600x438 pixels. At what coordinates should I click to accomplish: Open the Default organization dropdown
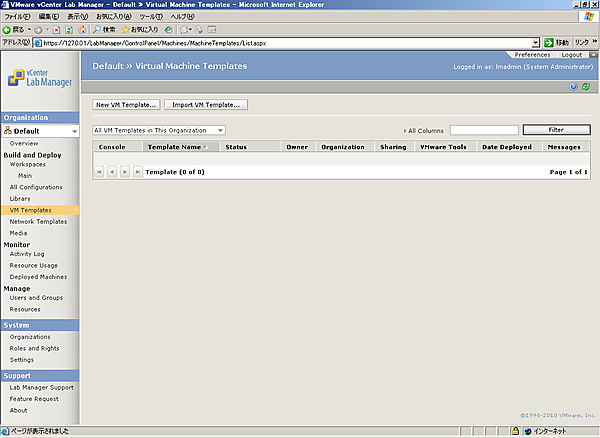[x=71, y=131]
